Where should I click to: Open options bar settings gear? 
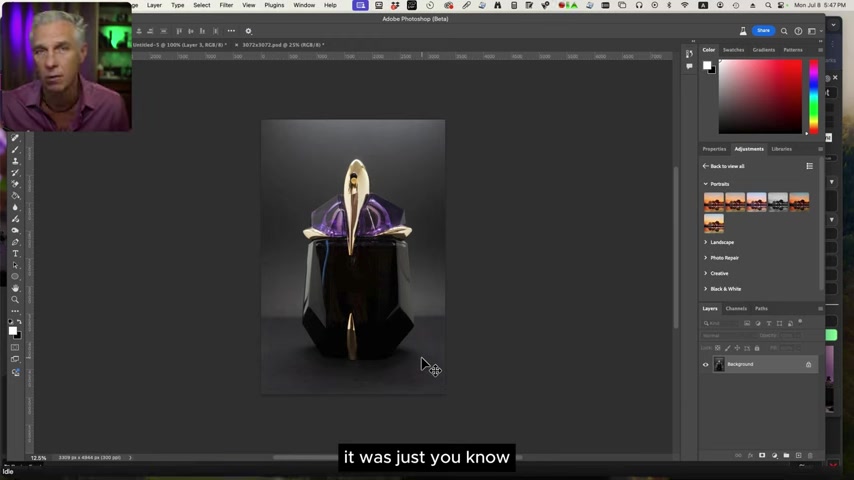click(248, 31)
